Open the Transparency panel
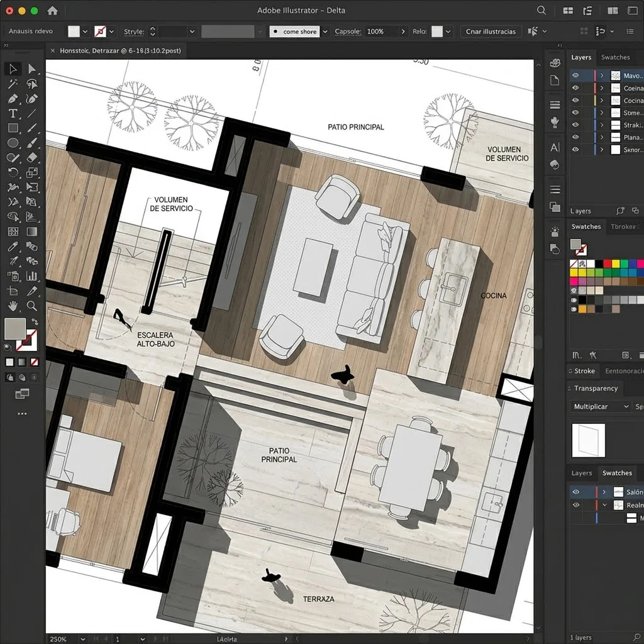The height and width of the screenshot is (644, 644). click(x=595, y=388)
